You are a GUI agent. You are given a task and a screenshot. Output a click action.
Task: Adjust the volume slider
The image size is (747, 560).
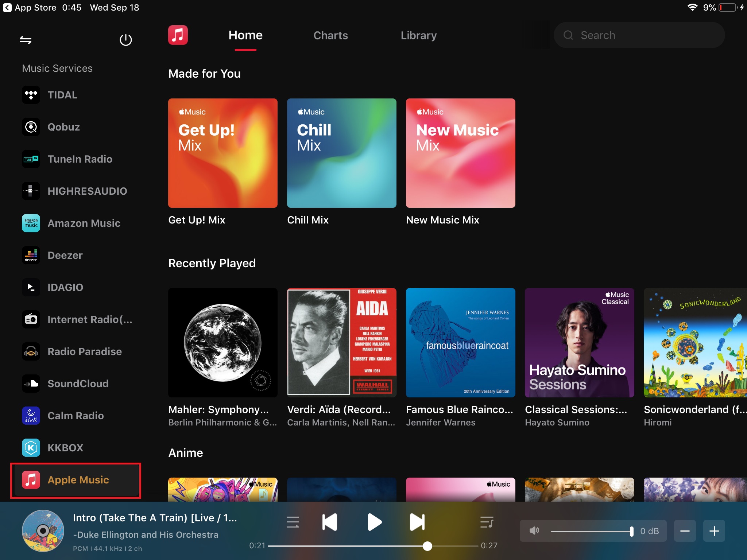coord(592,531)
